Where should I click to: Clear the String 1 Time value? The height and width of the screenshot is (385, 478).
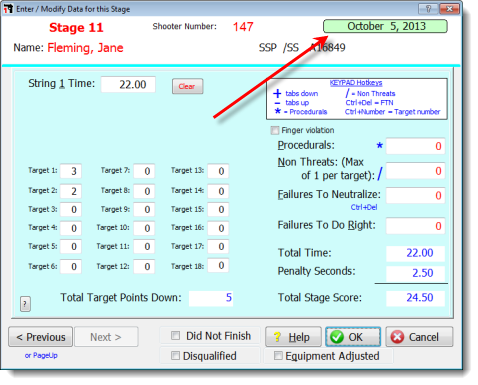pos(187,86)
